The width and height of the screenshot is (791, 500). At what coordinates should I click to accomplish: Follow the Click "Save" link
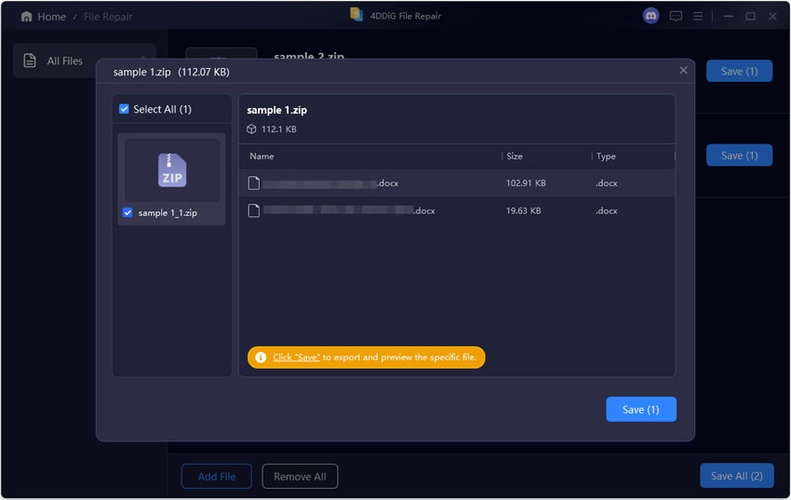point(296,357)
